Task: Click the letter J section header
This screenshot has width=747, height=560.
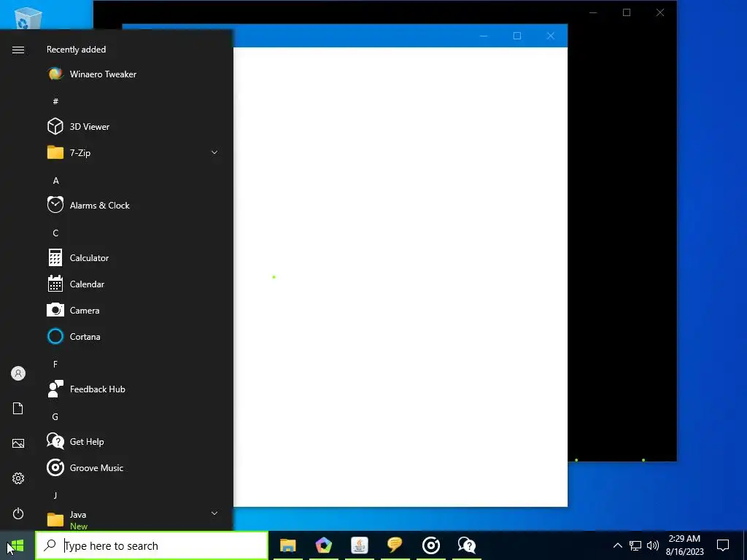Action: click(55, 495)
